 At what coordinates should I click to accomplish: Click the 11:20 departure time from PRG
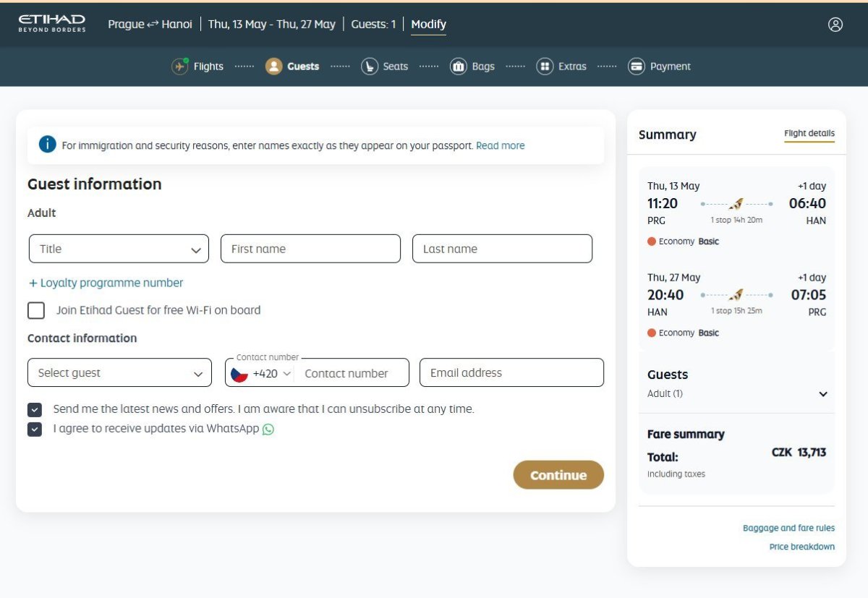(663, 204)
